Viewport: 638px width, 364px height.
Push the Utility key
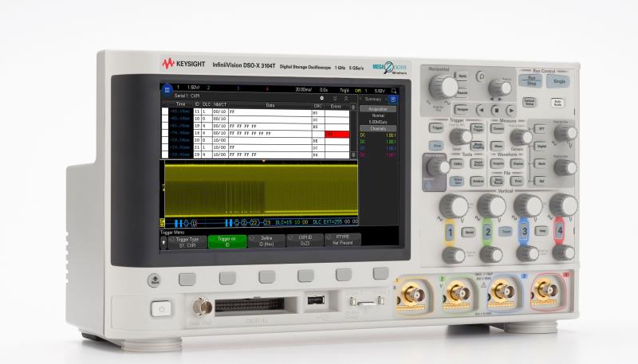coord(457,163)
